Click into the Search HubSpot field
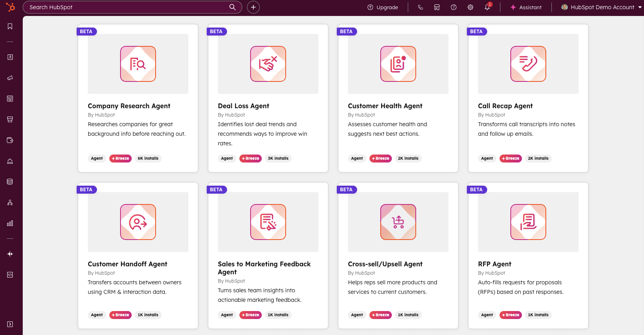This screenshot has width=644, height=335. [128, 7]
